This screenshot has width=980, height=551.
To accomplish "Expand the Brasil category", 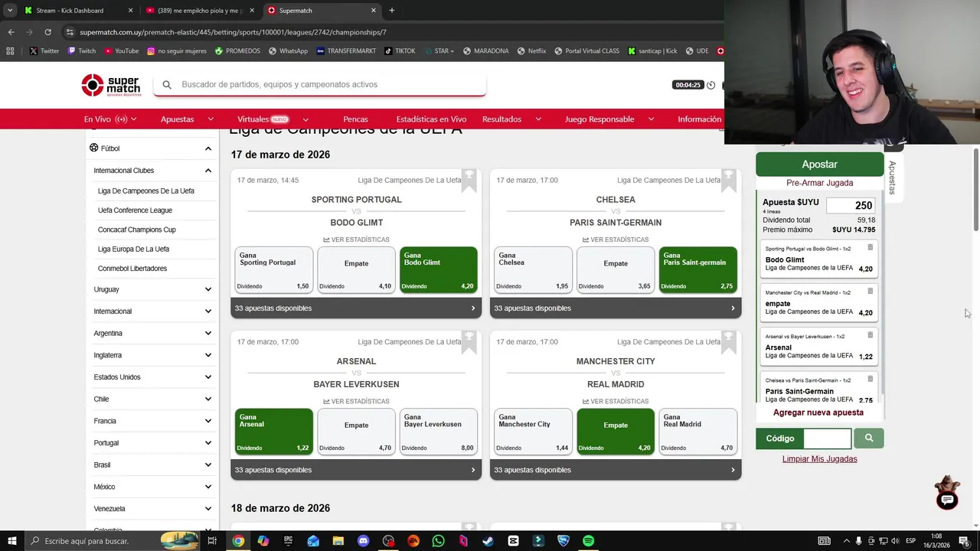I will 207,465.
